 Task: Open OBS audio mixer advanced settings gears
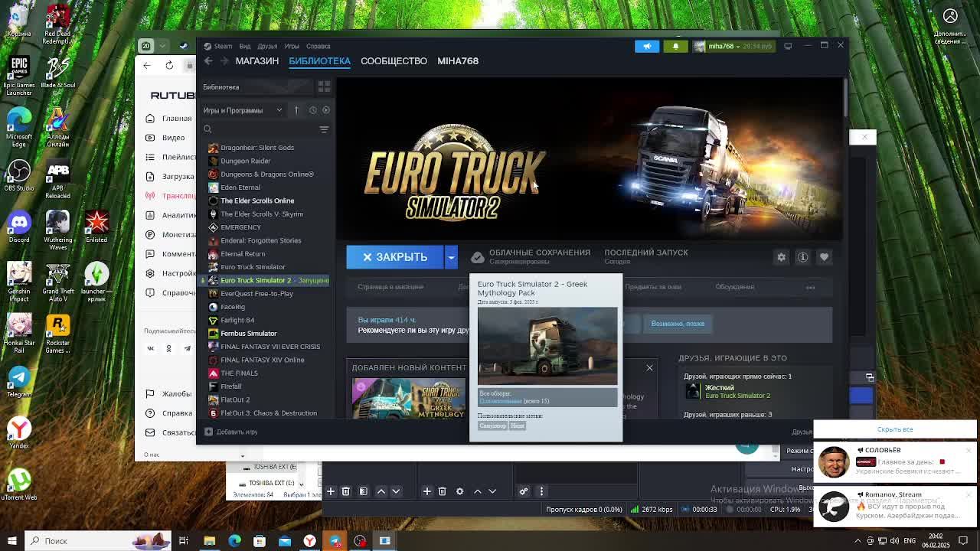(x=524, y=491)
